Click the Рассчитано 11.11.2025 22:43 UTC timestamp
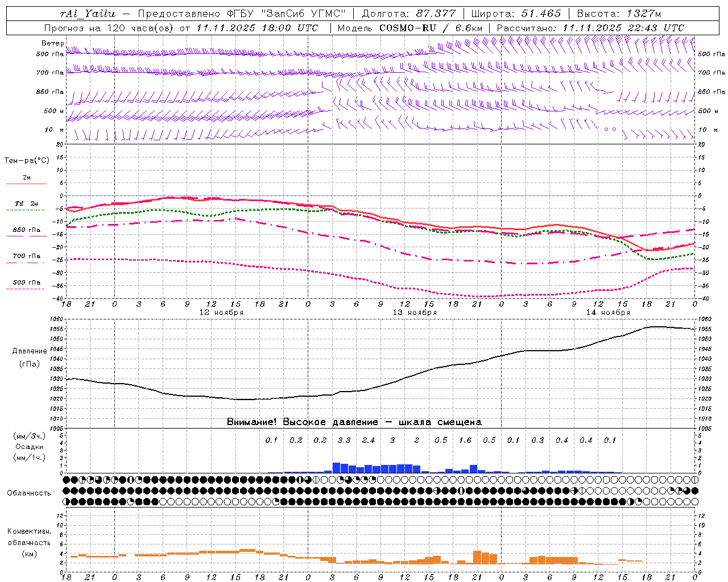 pyautogui.click(x=590, y=28)
